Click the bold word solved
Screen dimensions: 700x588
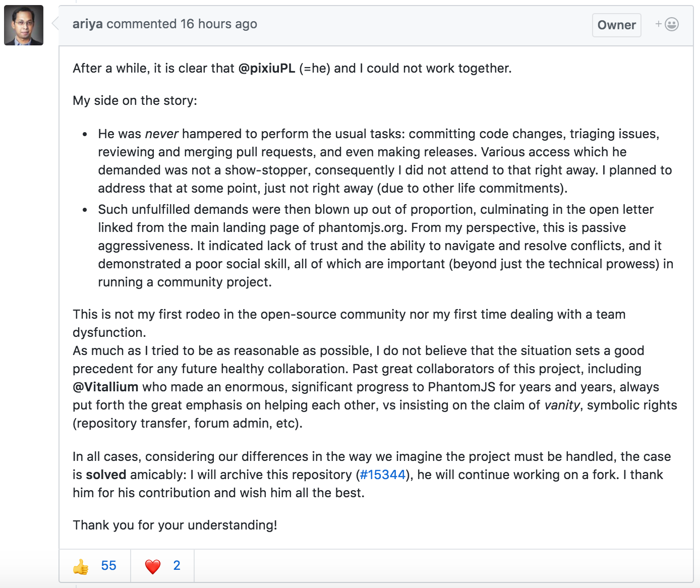pyautogui.click(x=106, y=475)
